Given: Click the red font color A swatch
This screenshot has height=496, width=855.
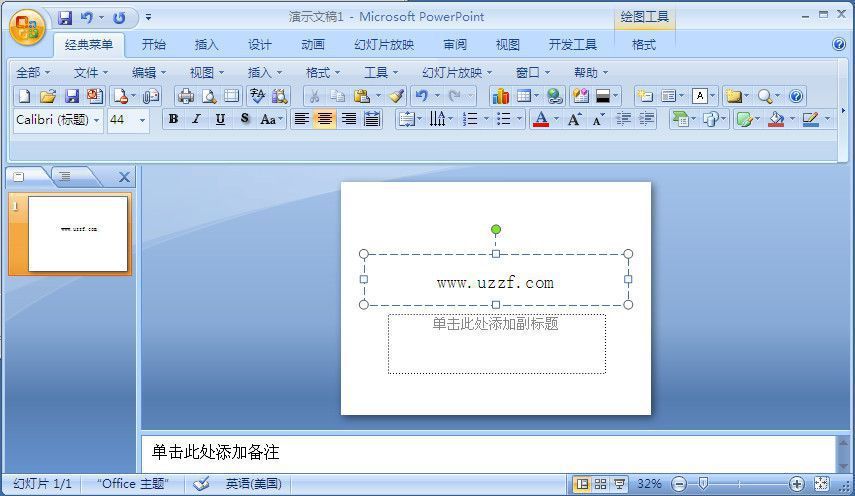Looking at the screenshot, I should [x=541, y=119].
